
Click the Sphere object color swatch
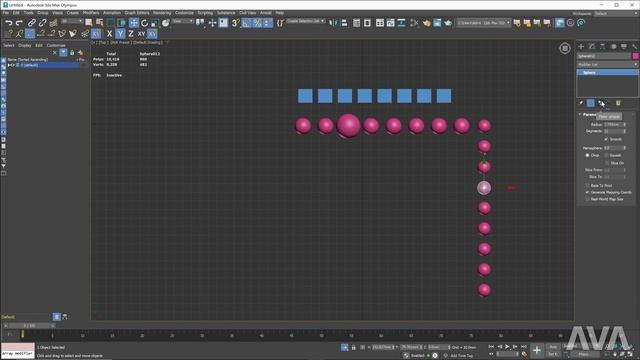tap(636, 56)
